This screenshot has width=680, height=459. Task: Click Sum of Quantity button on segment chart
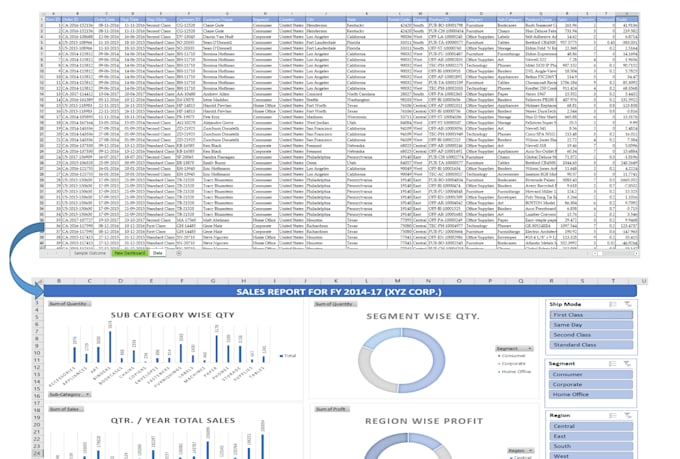coord(335,304)
